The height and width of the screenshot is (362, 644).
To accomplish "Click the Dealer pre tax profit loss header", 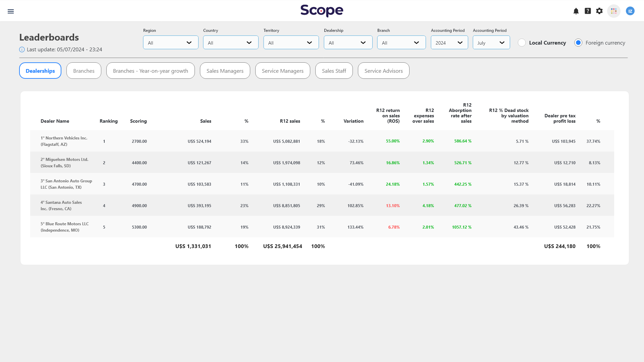I will point(560,118).
